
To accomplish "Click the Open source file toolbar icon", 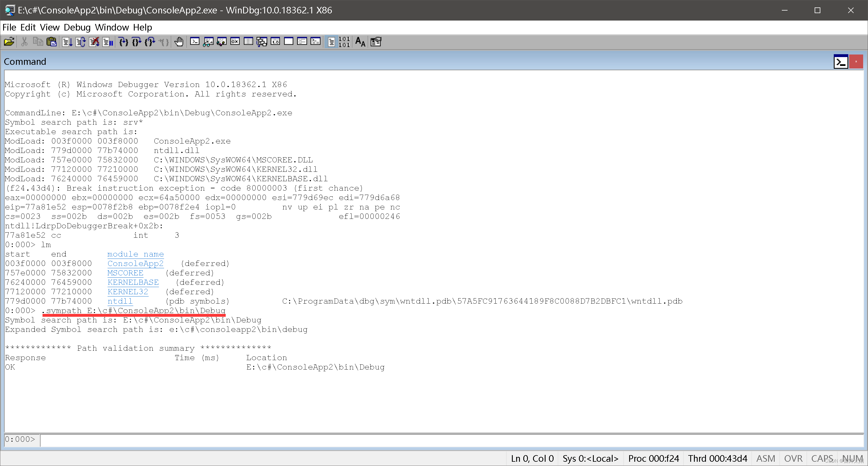I will point(9,42).
